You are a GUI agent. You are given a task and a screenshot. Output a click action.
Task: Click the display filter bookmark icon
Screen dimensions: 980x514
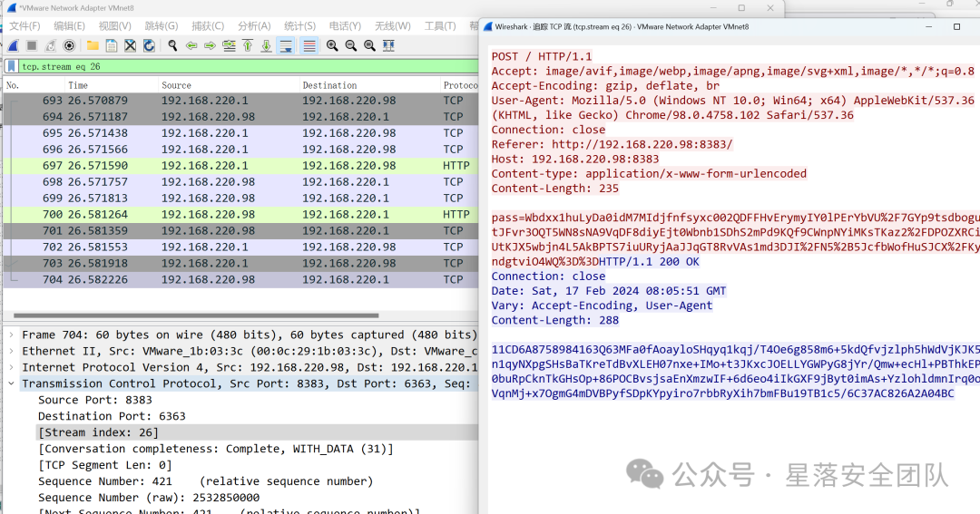(x=11, y=66)
